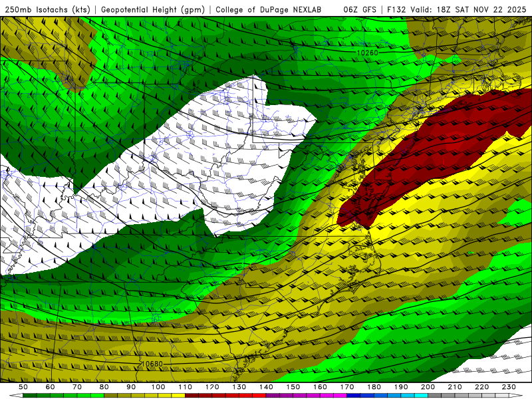The image size is (532, 399).
Task: Click the 210 value on the color scale
Action: click(x=455, y=387)
